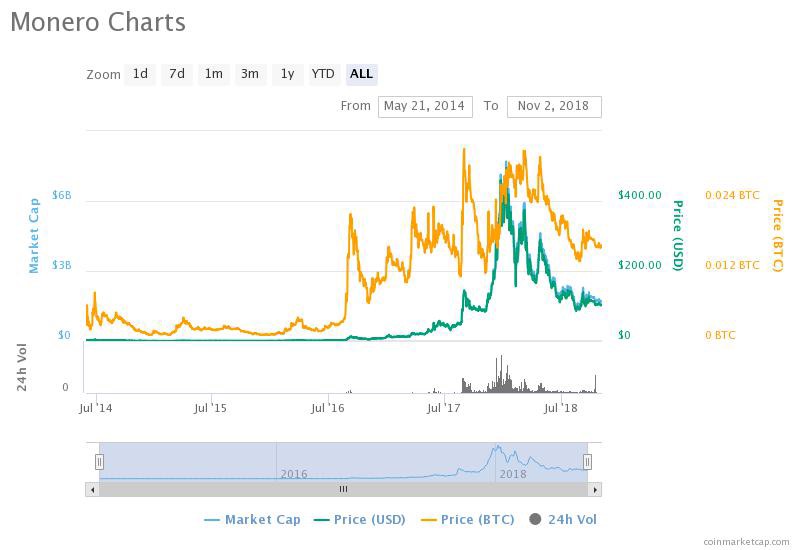Click the 0.024 BTC axis label
The width and height of the screenshot is (800, 550).
(x=732, y=195)
